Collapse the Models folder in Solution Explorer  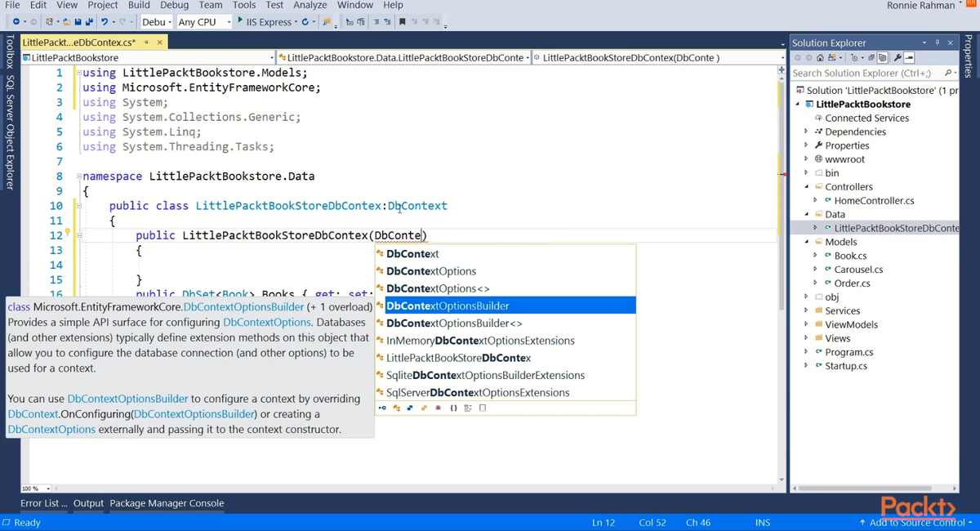coord(806,242)
